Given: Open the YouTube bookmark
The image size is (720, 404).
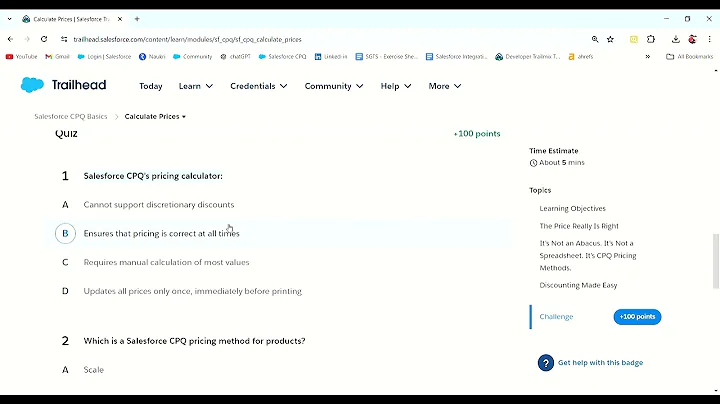Looking at the screenshot, I should point(22,56).
